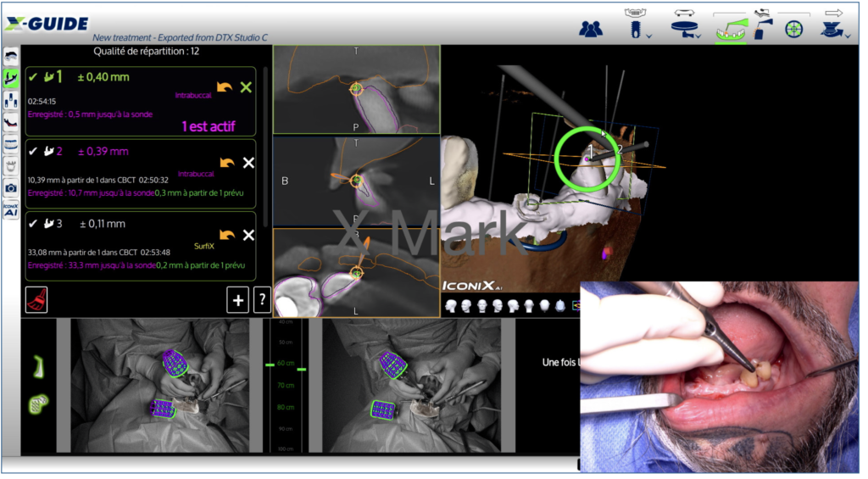The width and height of the screenshot is (868, 479).
Task: Click the topmost sidebar jaw scan icon
Action: click(x=11, y=57)
